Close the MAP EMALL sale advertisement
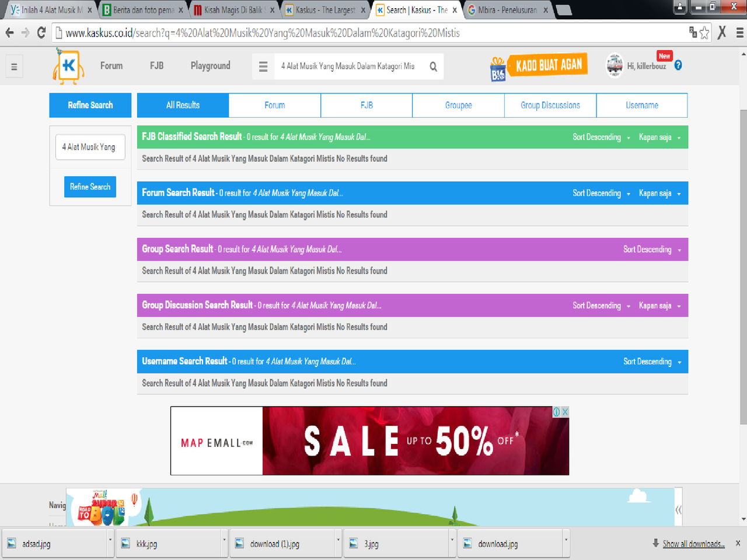 [x=565, y=412]
